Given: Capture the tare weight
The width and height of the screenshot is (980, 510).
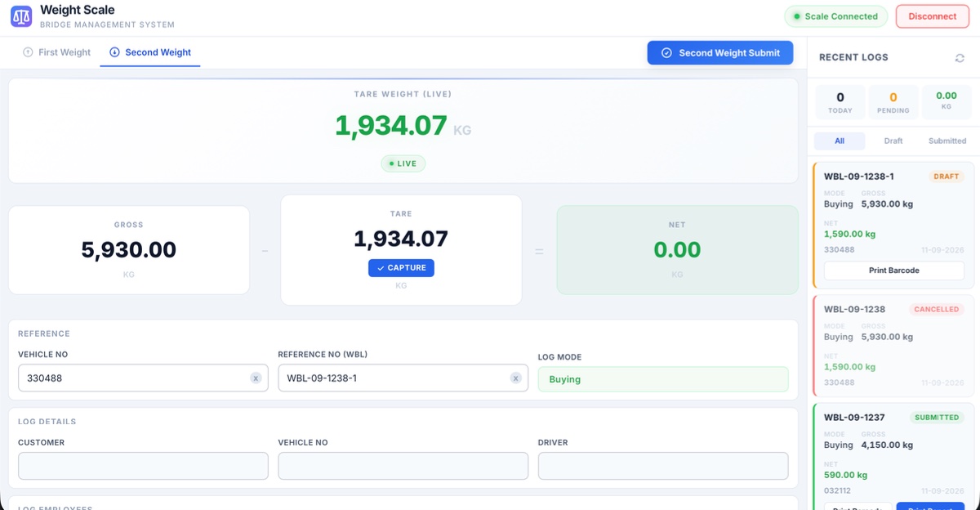Looking at the screenshot, I should point(401,268).
